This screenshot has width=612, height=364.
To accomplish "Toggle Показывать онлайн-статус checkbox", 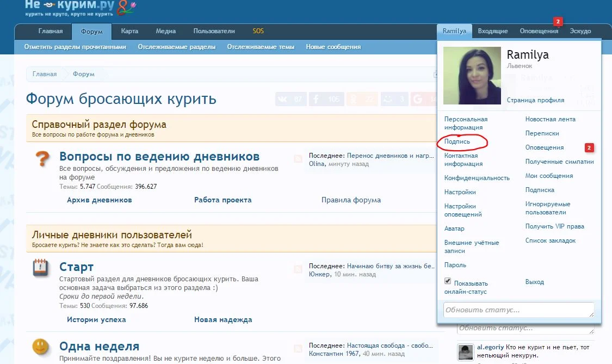I will click(448, 280).
